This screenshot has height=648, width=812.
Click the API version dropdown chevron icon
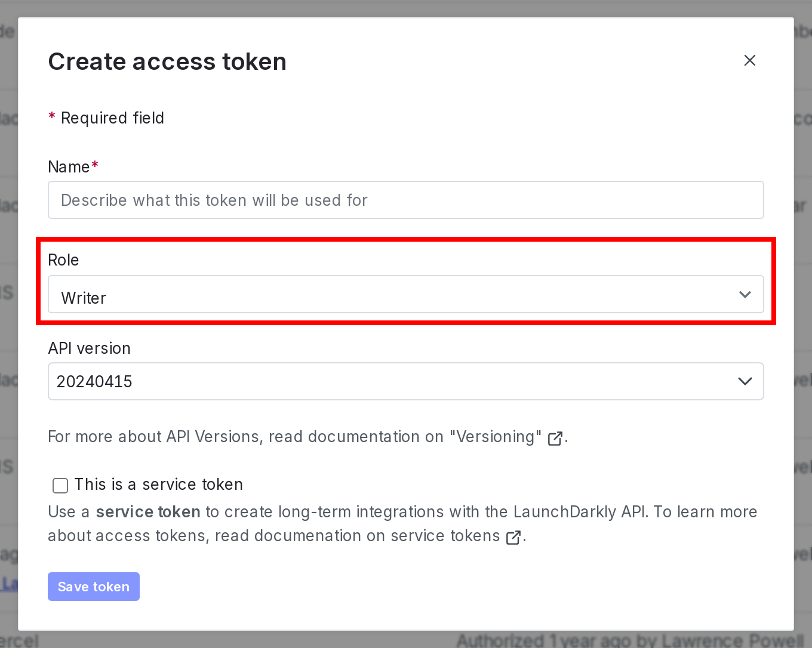click(x=745, y=381)
